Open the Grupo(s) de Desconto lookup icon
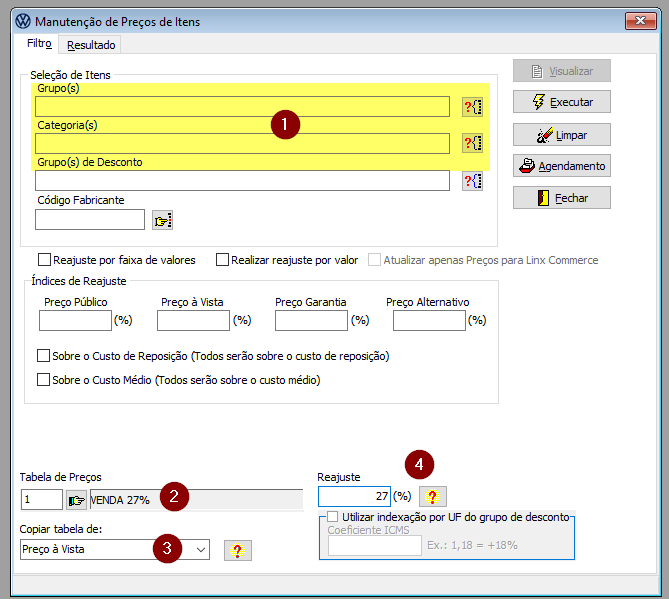The width and height of the screenshot is (669, 599). [472, 181]
